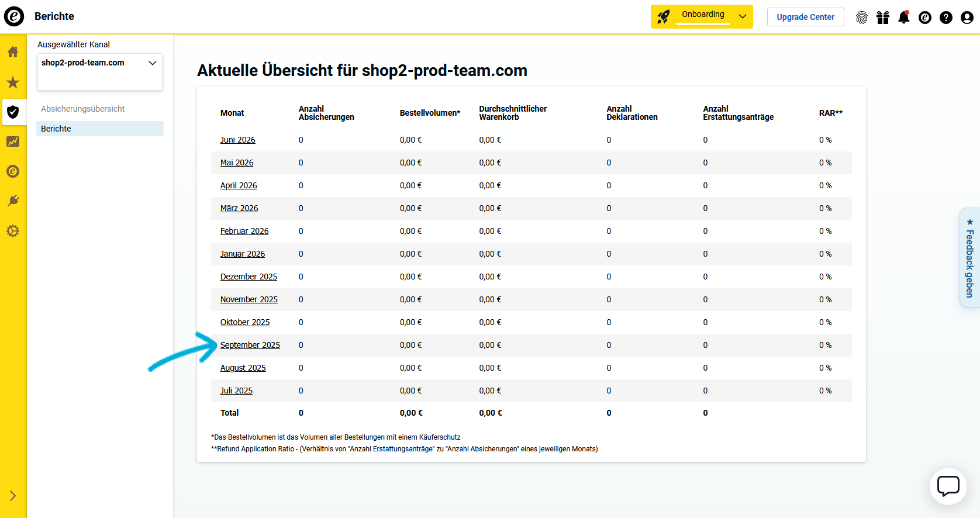This screenshot has width=980, height=518.
Task: Open the notifications bell
Action: (904, 17)
